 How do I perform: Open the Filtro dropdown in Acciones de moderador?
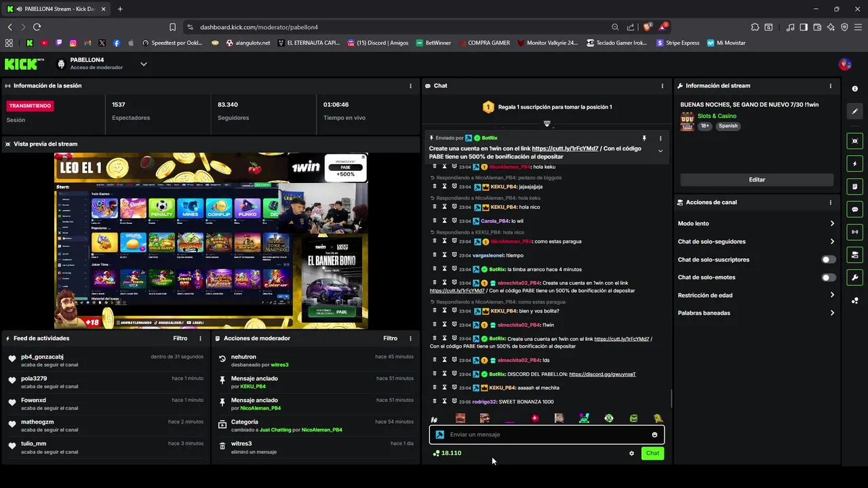click(x=390, y=338)
